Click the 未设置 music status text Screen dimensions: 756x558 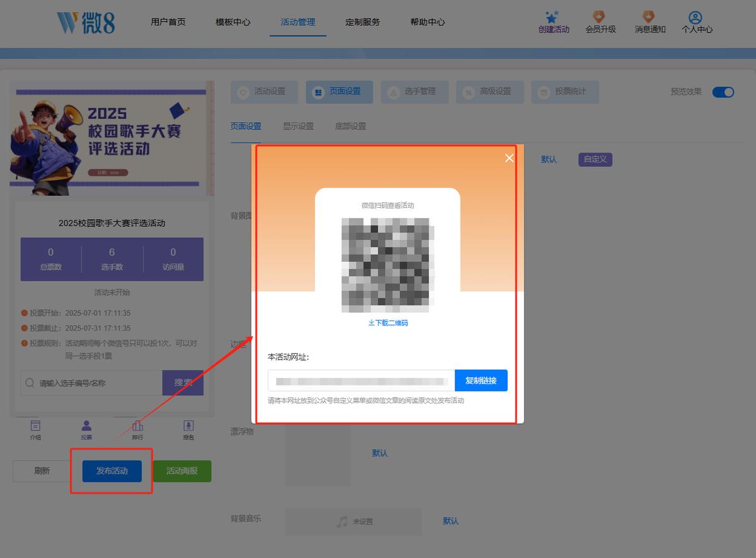tap(363, 521)
